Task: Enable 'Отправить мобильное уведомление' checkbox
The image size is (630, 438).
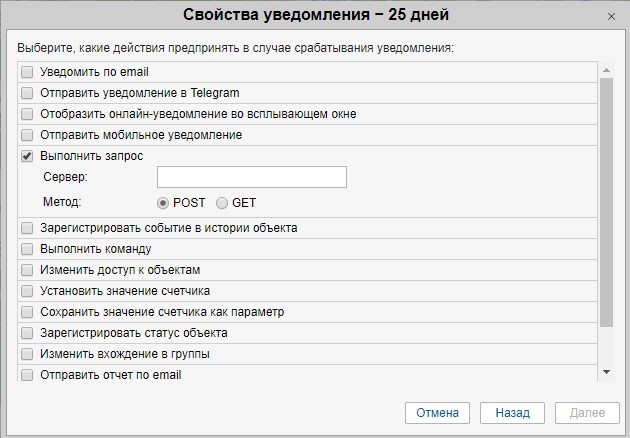Action: [x=27, y=135]
